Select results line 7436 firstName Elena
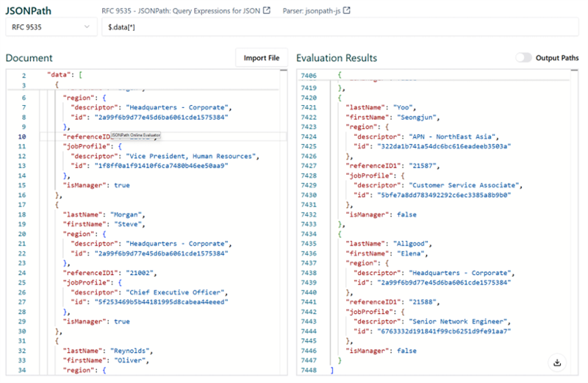 click(x=387, y=254)
